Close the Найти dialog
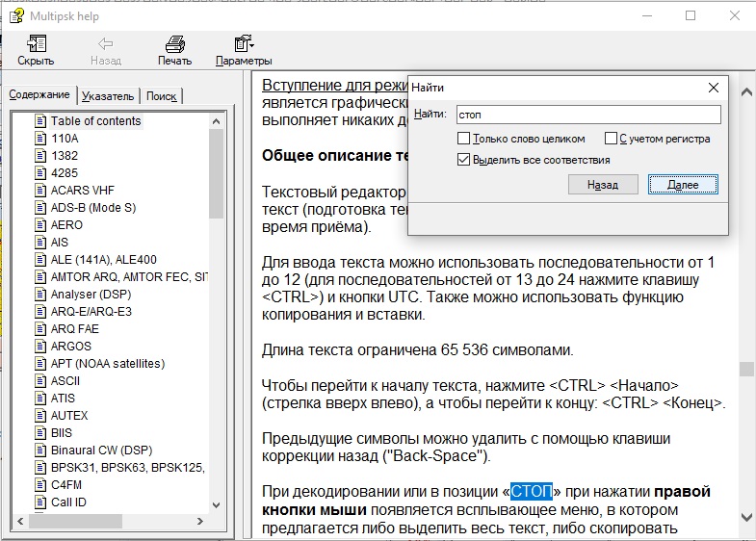The image size is (756, 541). [x=713, y=88]
